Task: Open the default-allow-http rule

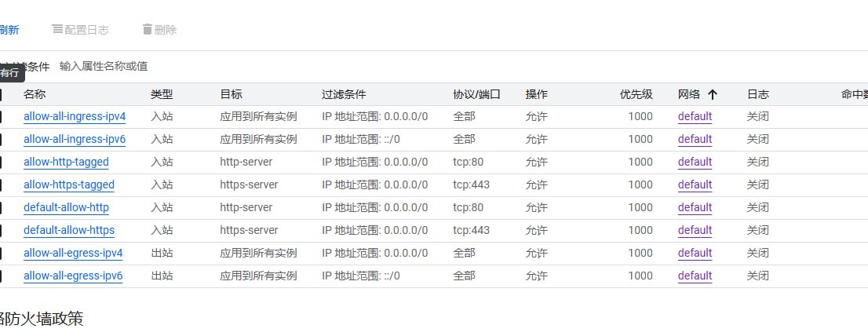Action: point(66,207)
